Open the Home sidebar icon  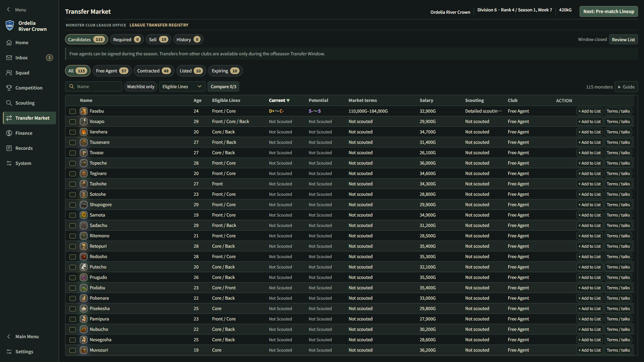pyautogui.click(x=9, y=43)
